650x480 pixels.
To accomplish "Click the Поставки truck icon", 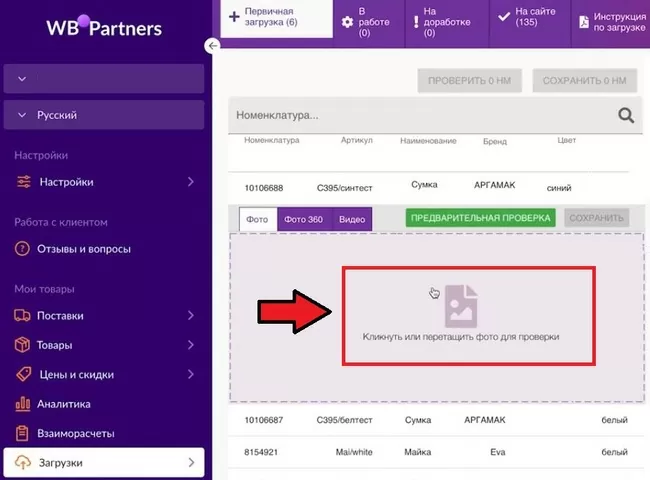I will click(x=23, y=316).
